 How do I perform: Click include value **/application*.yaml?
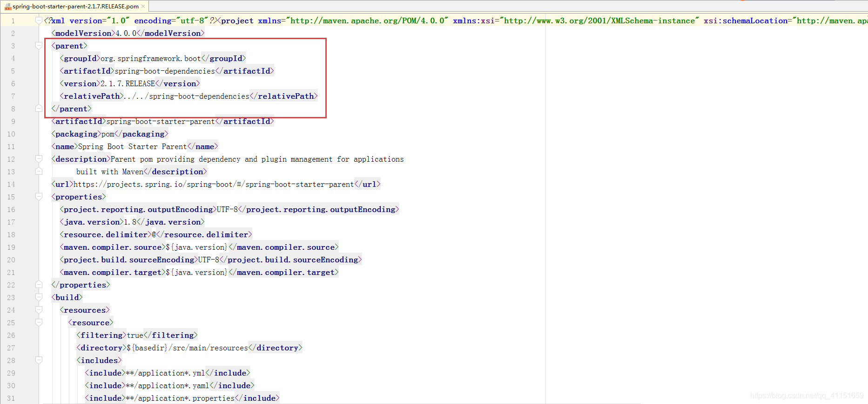pos(168,385)
